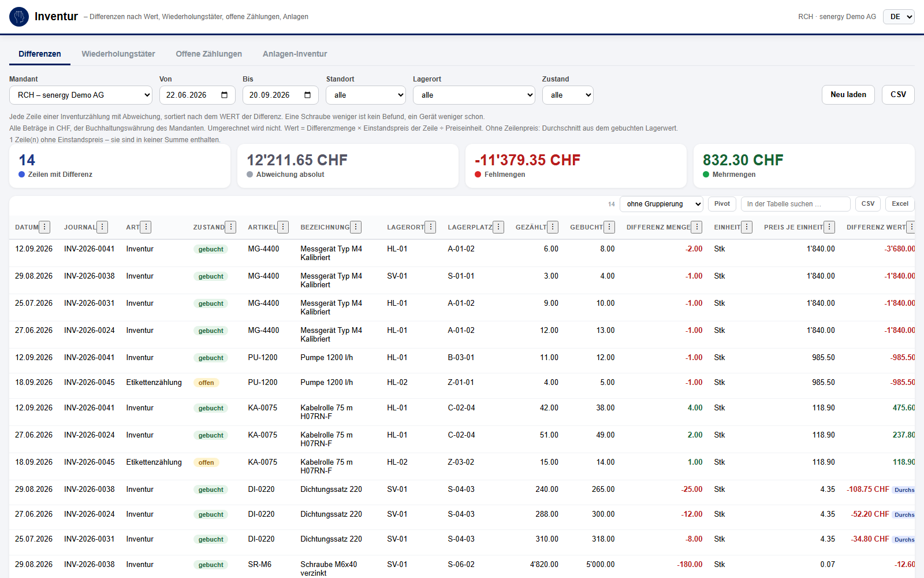Open the Zustand filter dropdown
924x578 pixels.
[x=568, y=95]
